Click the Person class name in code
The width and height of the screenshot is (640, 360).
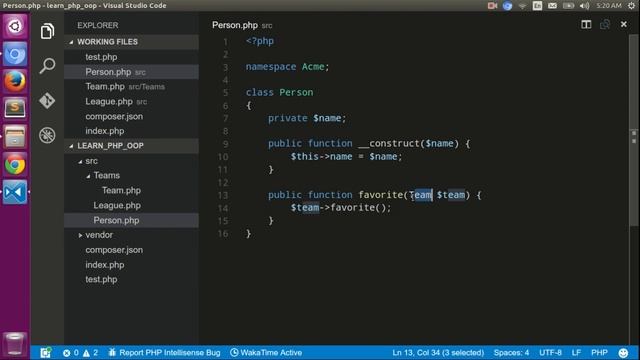(x=296, y=92)
